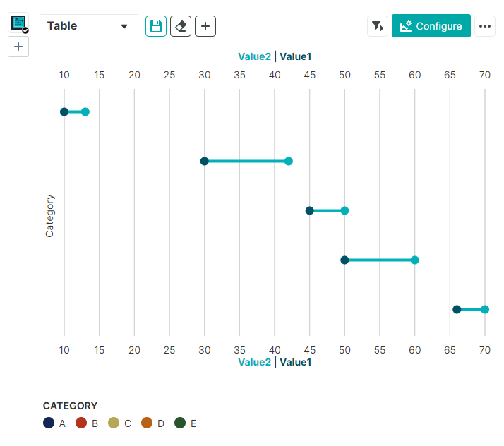Viewport: 504px width, 446px height.
Task: Click the light teal dot at value 42
Action: pos(289,161)
